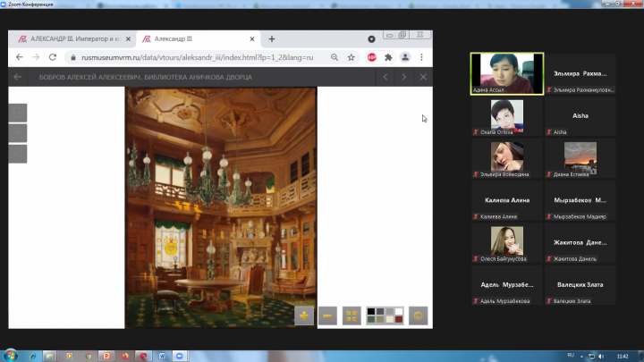The image size is (644, 362).
Task: Bookmark this page with star icon
Action: pos(352,57)
